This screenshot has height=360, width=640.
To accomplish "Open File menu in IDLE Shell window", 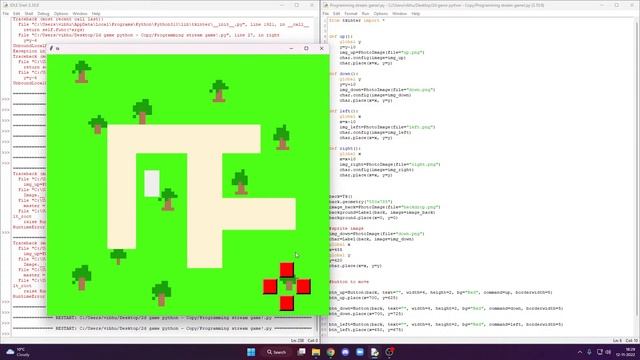I will pyautogui.click(x=6, y=13).
